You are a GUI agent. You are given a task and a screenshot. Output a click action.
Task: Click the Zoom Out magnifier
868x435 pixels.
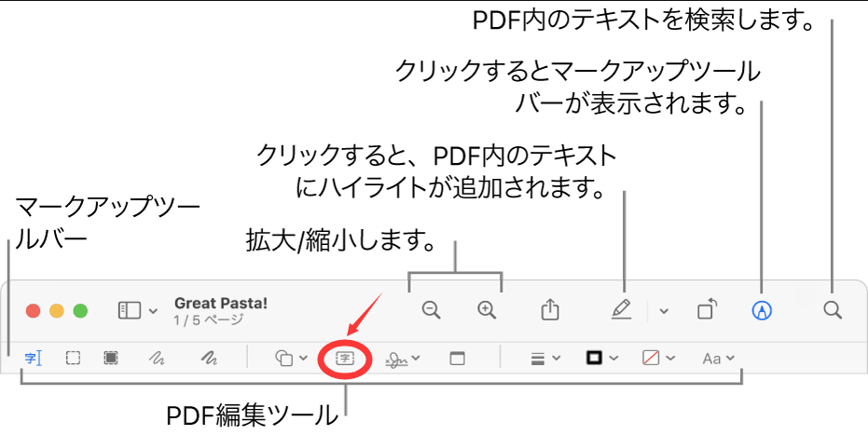(x=432, y=309)
